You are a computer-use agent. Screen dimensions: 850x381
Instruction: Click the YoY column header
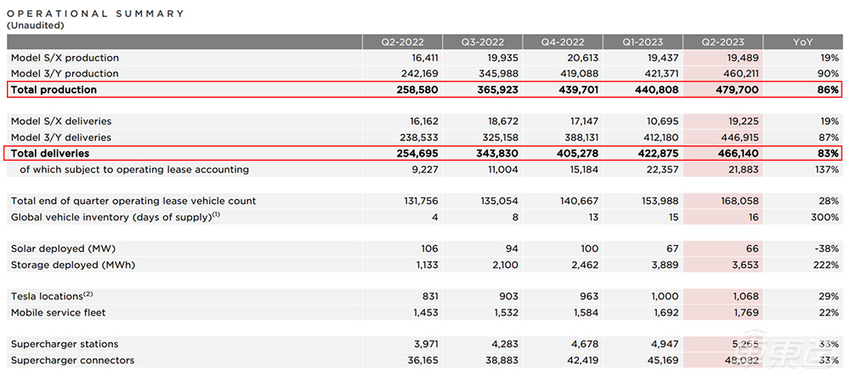[x=803, y=42]
